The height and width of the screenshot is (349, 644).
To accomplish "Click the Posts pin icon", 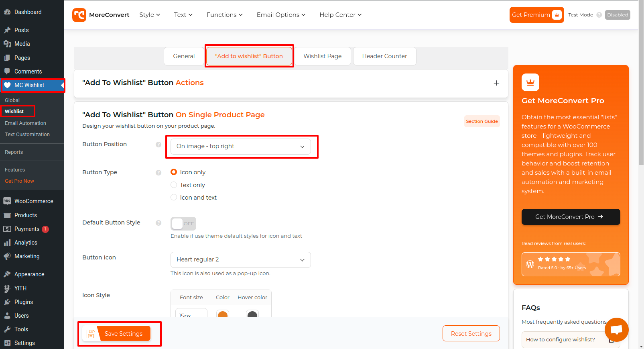I will (x=7, y=30).
